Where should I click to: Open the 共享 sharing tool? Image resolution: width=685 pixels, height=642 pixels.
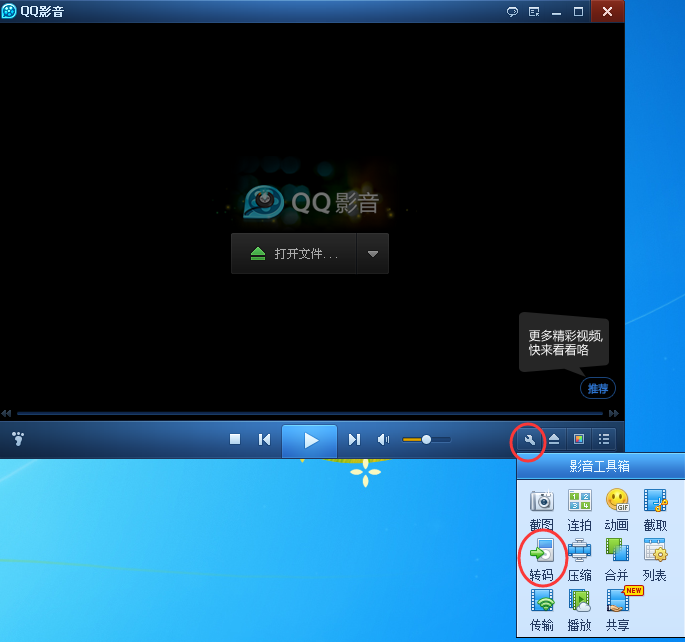(x=617, y=610)
